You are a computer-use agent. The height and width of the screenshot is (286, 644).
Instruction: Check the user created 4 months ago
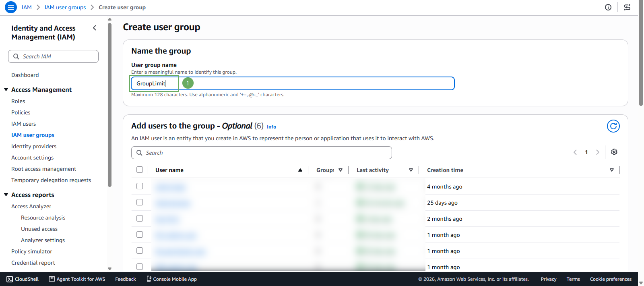pyautogui.click(x=140, y=186)
